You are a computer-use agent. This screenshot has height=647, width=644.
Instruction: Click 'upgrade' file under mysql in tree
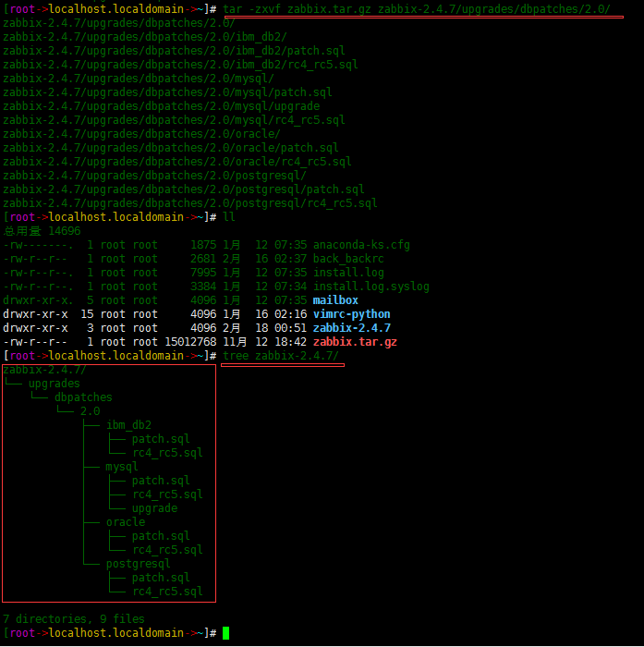(x=154, y=508)
